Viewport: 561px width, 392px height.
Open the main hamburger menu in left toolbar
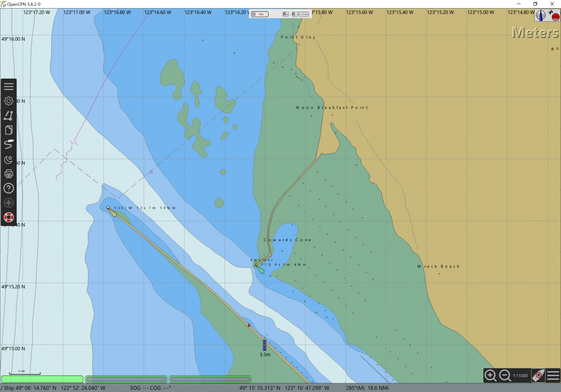point(9,86)
